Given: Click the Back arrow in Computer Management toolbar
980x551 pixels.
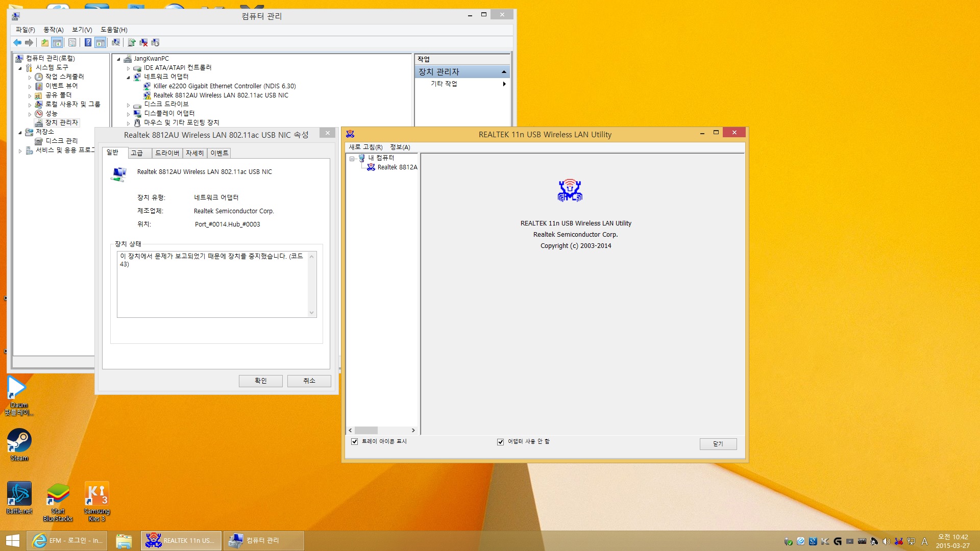Looking at the screenshot, I should coord(17,42).
